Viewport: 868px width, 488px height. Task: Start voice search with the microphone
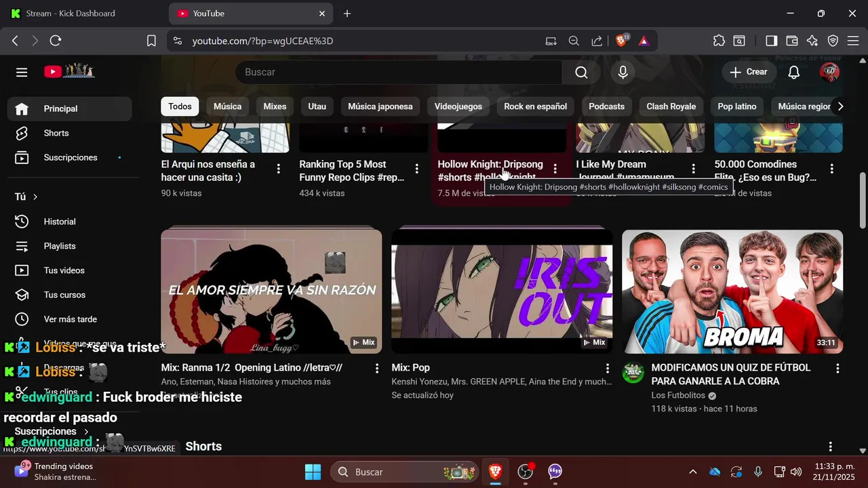tap(623, 72)
